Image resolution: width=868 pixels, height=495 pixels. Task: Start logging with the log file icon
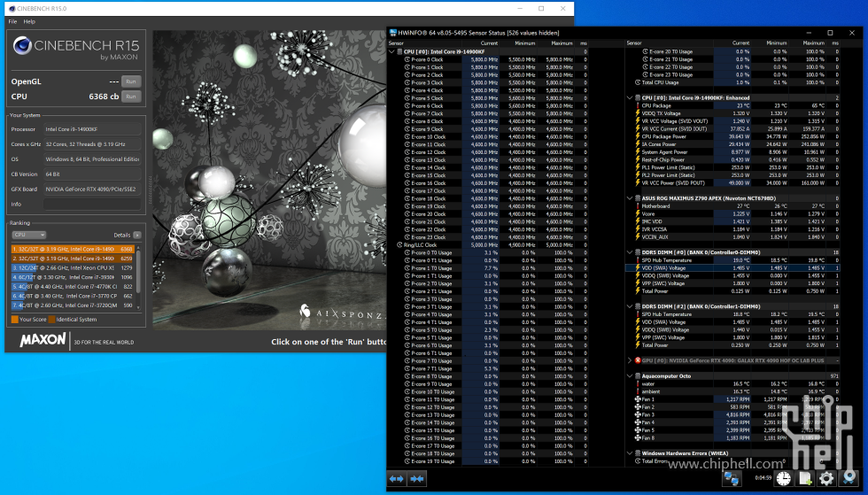(x=805, y=478)
